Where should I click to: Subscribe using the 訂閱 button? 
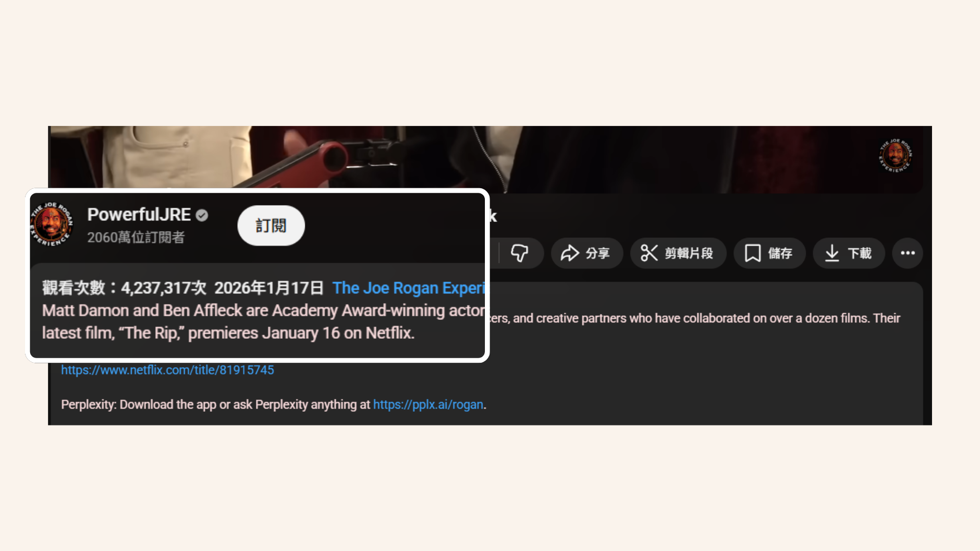tap(271, 226)
